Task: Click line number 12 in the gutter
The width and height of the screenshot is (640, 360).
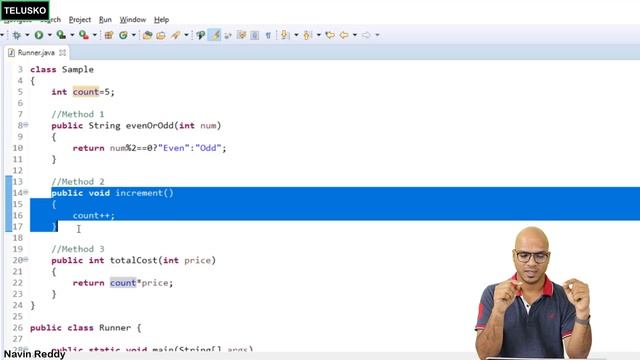Action: [x=18, y=171]
